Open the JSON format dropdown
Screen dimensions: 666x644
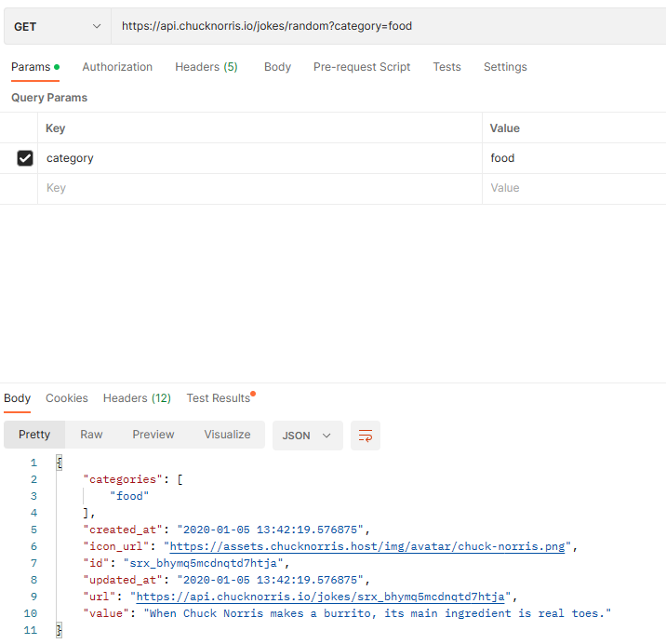point(308,436)
